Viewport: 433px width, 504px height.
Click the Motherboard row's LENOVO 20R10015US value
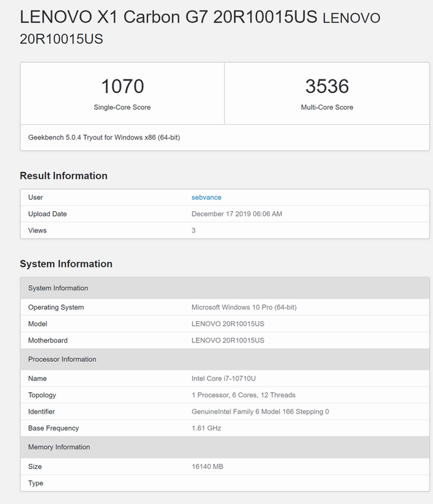coord(228,341)
